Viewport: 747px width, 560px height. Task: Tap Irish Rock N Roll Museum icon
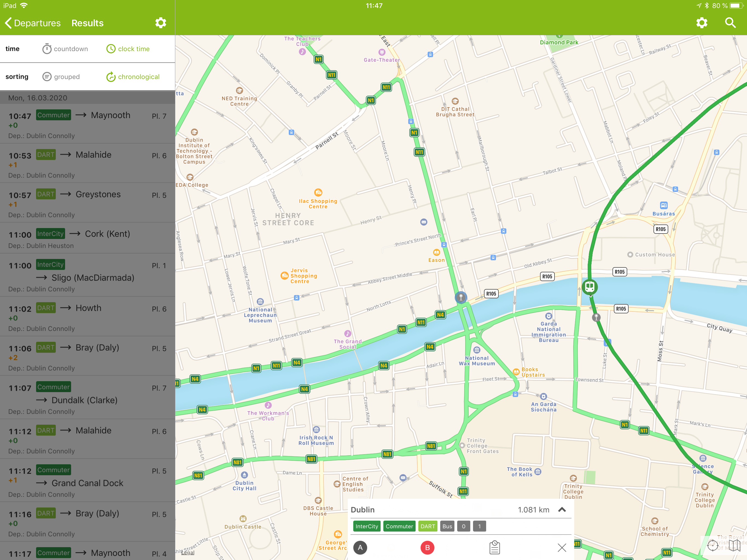(316, 430)
